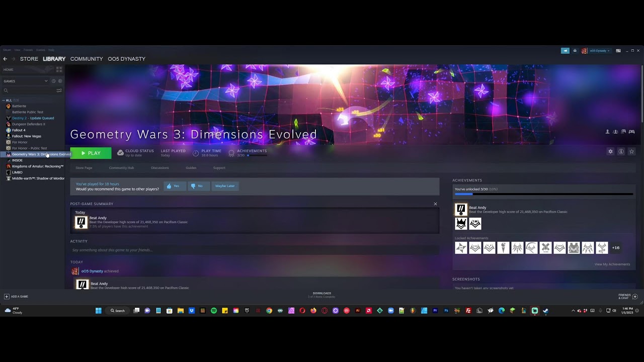Click ADD A GAME
Screen dimensions: 644x362
[16, 297]
